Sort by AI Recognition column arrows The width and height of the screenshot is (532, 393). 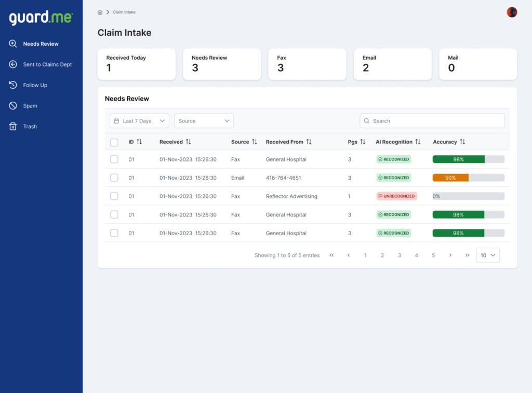tap(418, 142)
